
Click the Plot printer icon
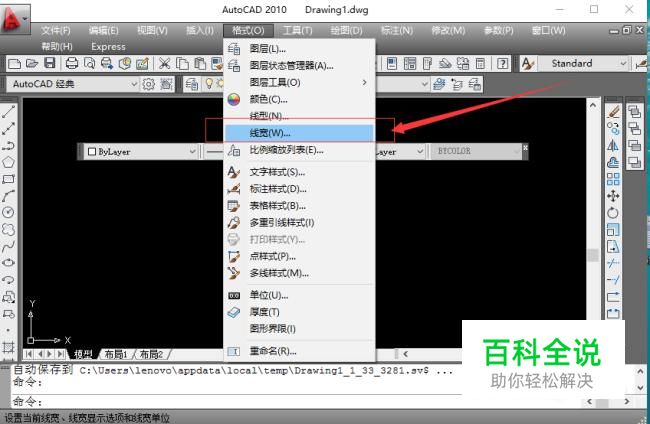coord(72,64)
